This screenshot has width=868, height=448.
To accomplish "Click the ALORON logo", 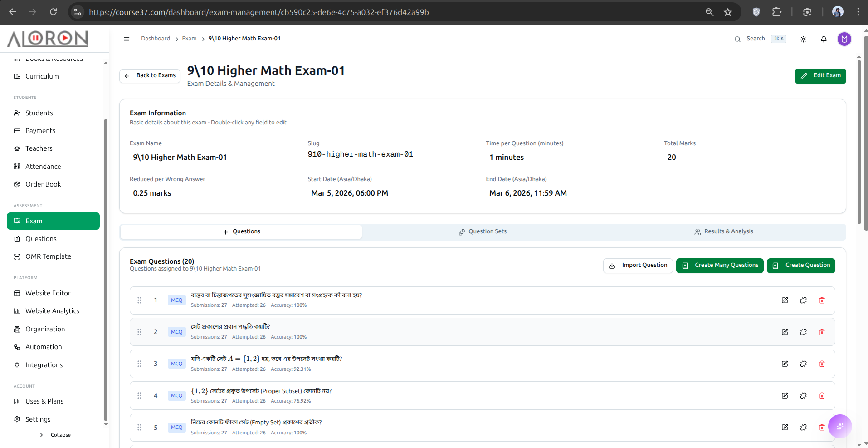I will point(47,39).
